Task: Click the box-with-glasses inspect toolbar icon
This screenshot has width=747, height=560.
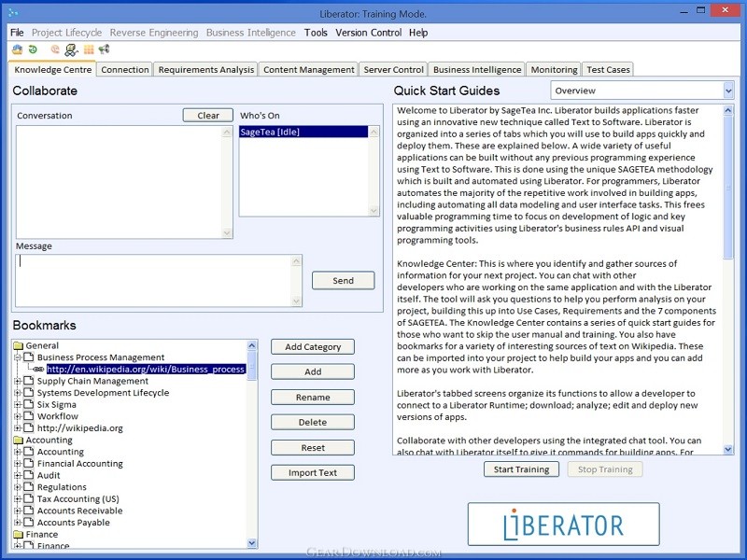Action: pos(72,49)
